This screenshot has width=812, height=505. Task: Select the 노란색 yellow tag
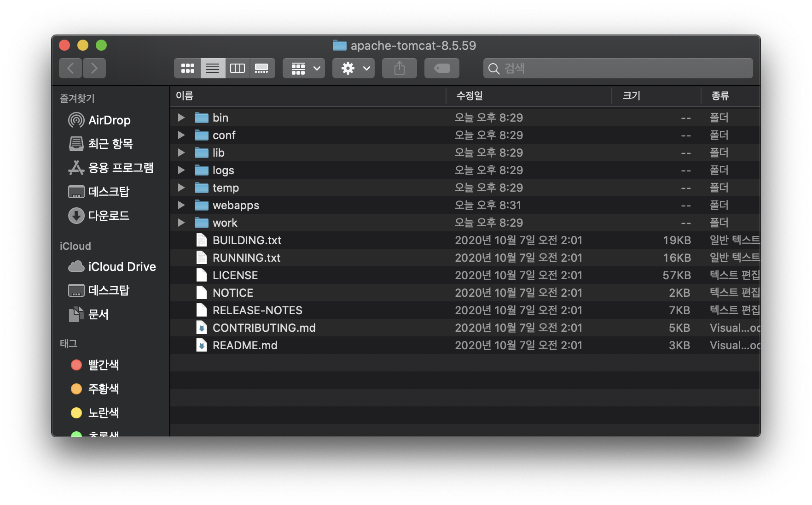(95, 413)
